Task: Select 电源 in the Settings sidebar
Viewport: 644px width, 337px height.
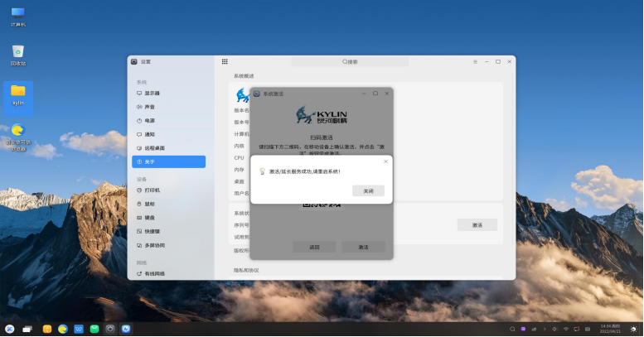Action: click(168, 121)
